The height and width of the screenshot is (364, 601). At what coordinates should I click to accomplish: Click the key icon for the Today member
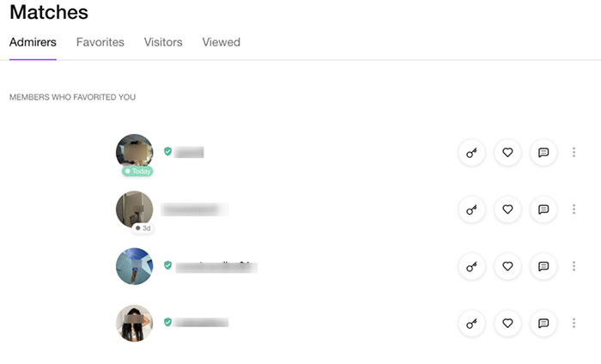tap(471, 153)
